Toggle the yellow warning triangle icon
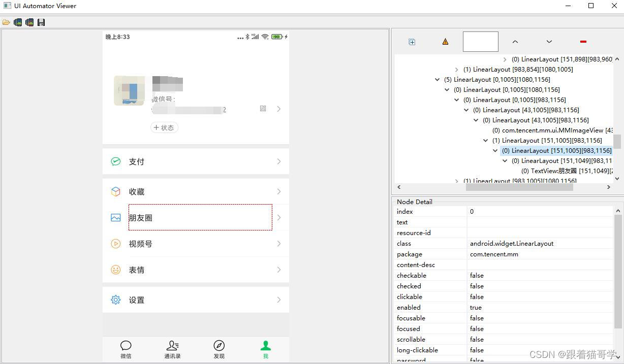624x364 pixels. pos(445,42)
